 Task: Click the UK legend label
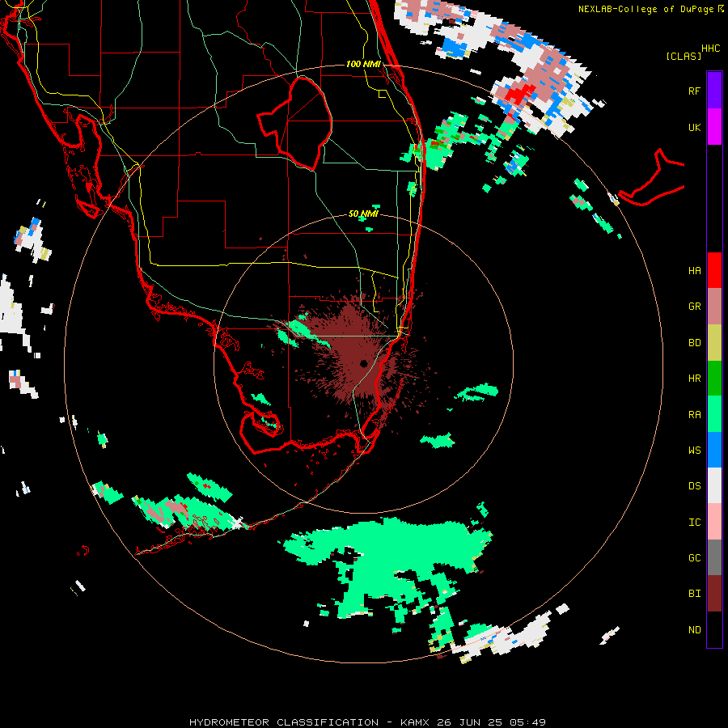tap(694, 127)
